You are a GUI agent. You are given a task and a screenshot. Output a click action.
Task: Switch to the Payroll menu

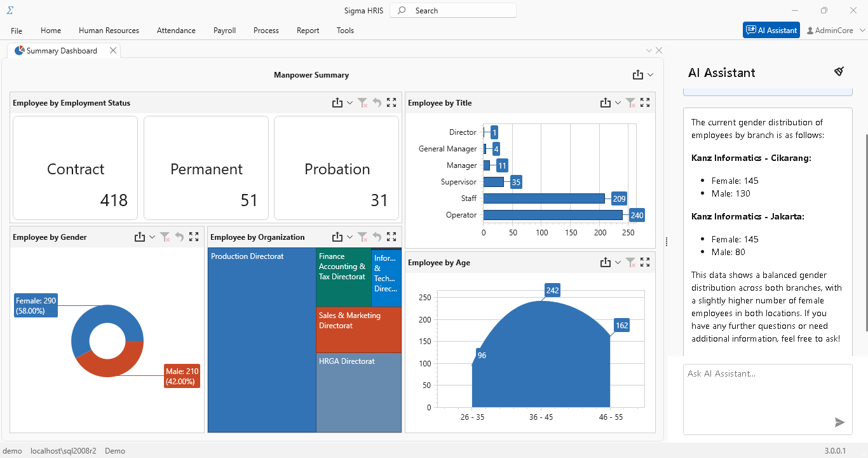pos(224,30)
